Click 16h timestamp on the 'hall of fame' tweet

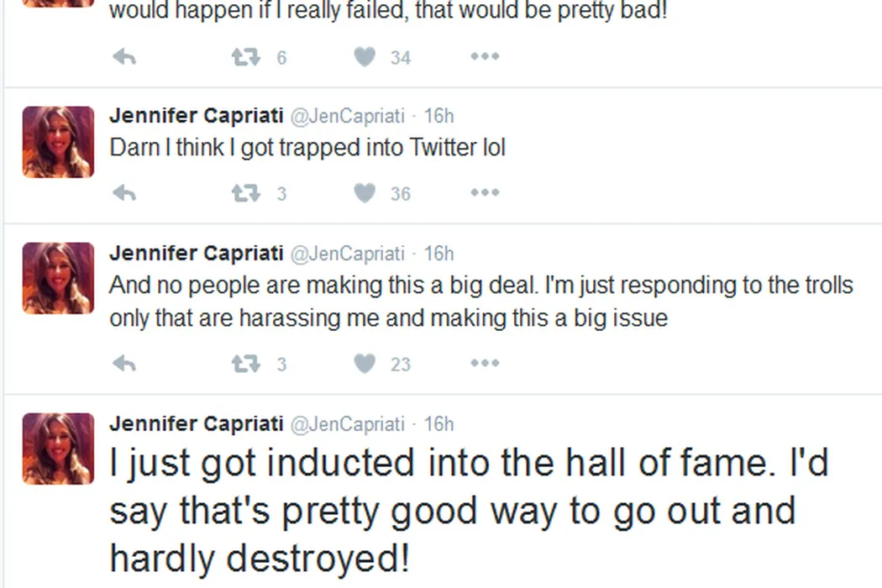tap(438, 424)
